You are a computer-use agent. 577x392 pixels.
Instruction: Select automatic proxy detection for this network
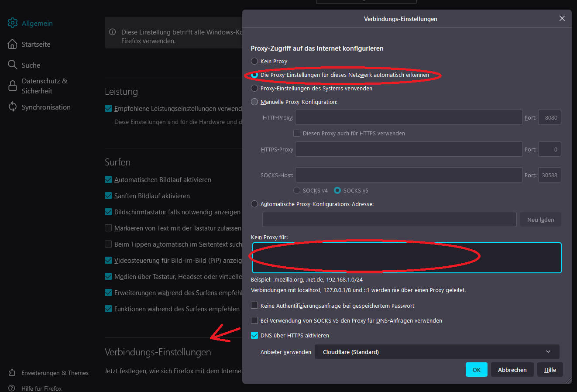coord(254,75)
